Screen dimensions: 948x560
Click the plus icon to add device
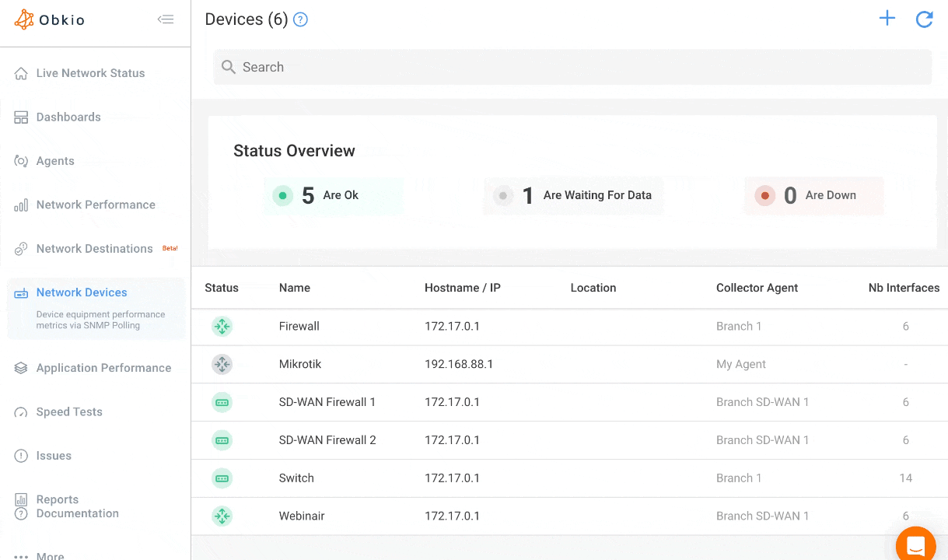(x=887, y=19)
